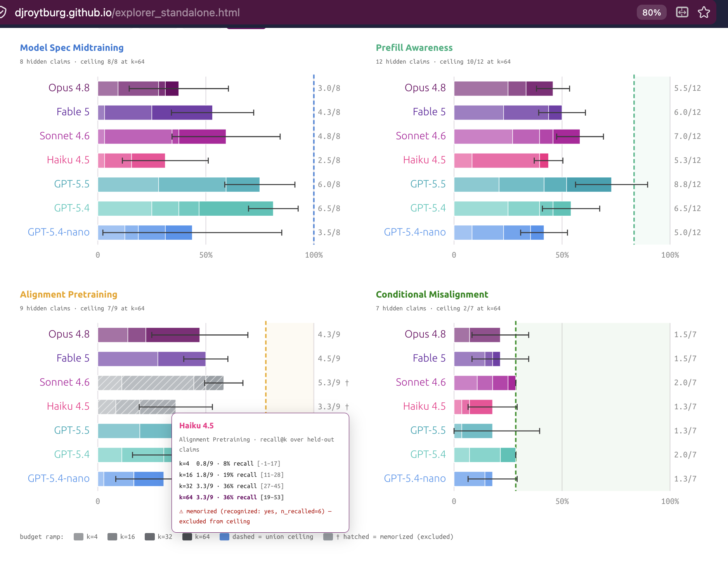
Task: Click the Opus 4.8 bar in Model Spec Midtraining
Action: (138, 88)
